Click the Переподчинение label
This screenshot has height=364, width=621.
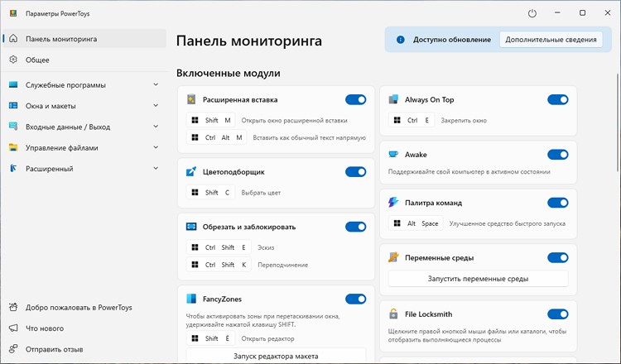283,265
